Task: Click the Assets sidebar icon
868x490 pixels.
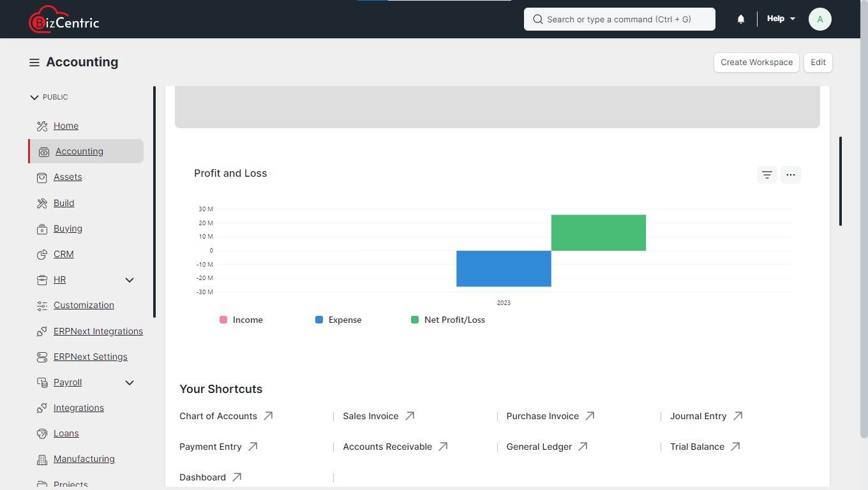Action: click(x=42, y=177)
